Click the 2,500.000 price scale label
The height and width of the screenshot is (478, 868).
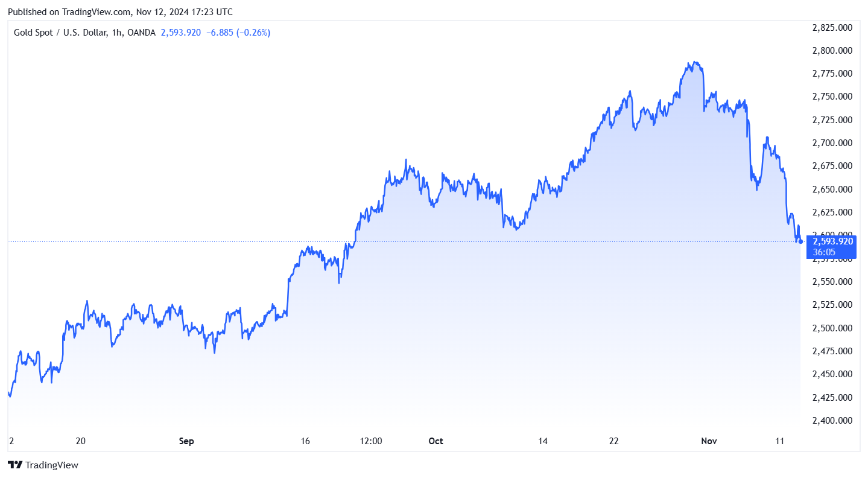click(832, 328)
